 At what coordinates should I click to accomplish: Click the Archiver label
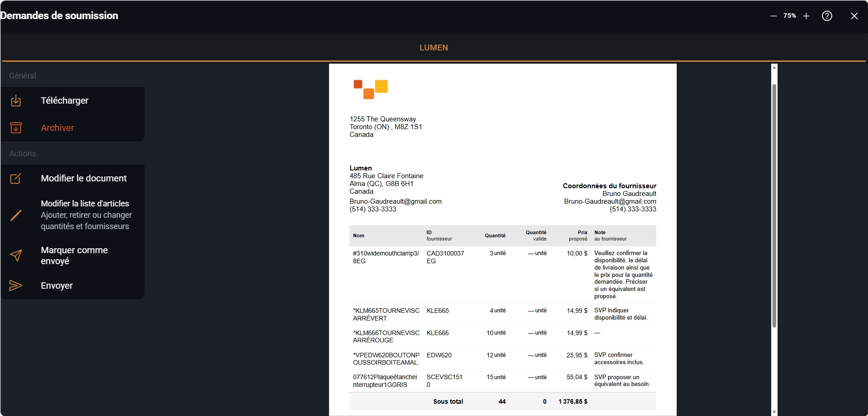[x=57, y=128]
